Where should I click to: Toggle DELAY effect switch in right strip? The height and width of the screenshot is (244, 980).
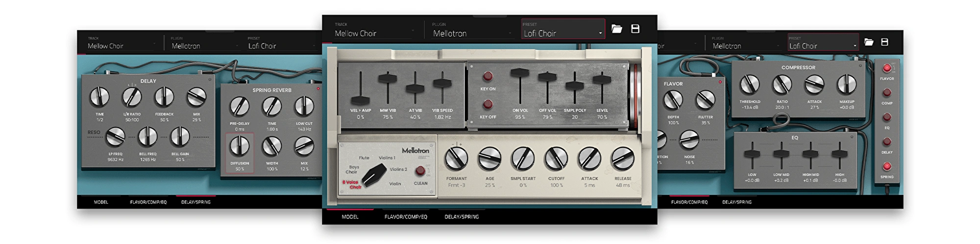click(887, 142)
